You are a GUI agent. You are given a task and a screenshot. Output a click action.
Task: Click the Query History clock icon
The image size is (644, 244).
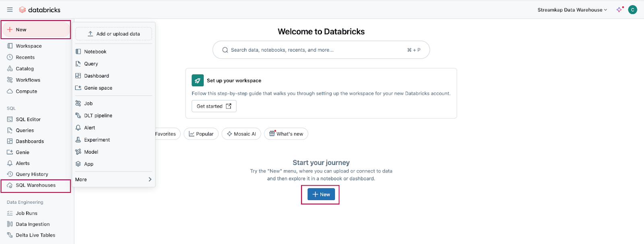tap(10, 174)
